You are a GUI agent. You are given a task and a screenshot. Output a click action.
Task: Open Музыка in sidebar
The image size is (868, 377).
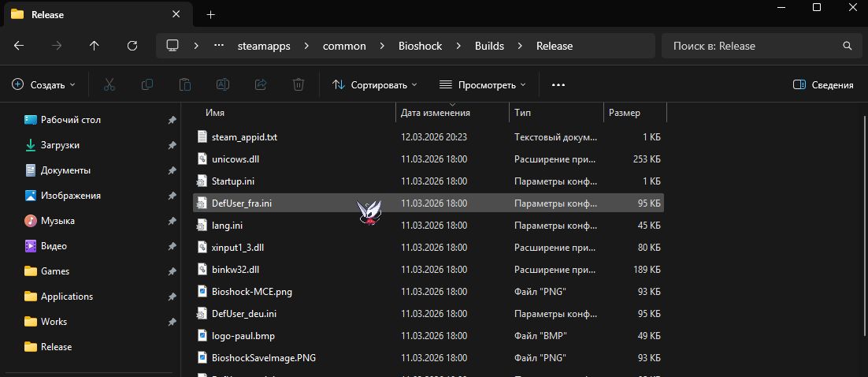57,221
